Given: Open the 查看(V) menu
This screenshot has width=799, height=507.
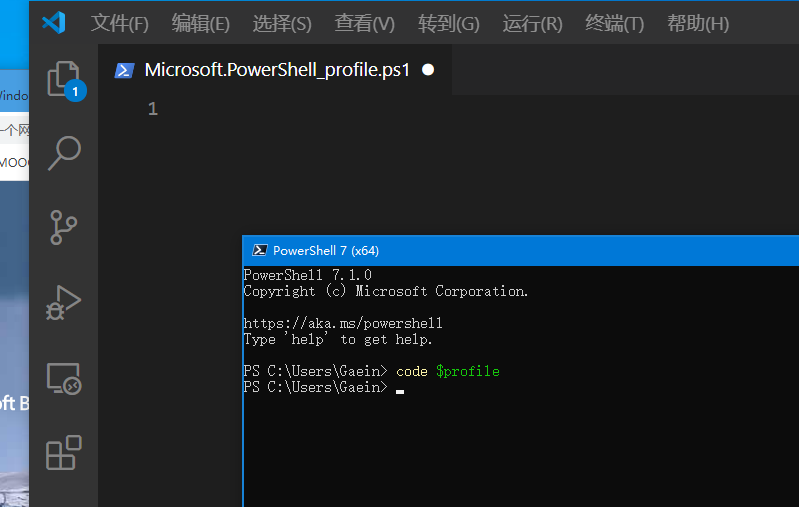Looking at the screenshot, I should coord(364,23).
